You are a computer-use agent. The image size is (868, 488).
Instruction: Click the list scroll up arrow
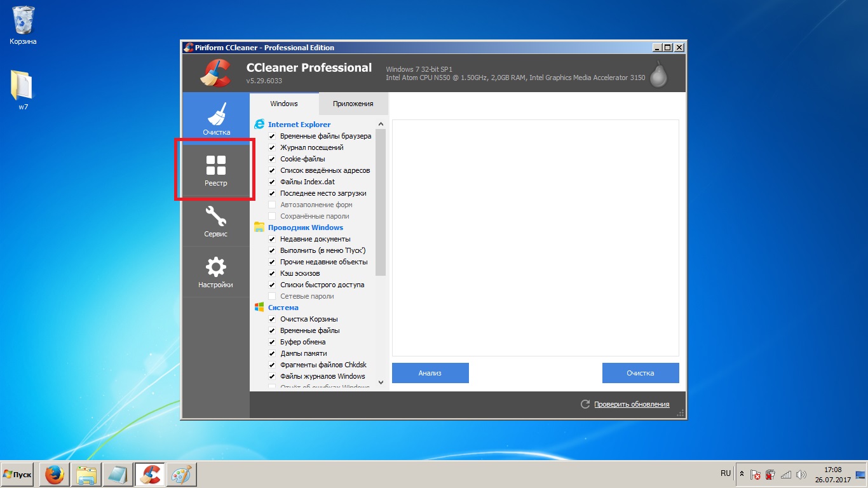click(381, 125)
